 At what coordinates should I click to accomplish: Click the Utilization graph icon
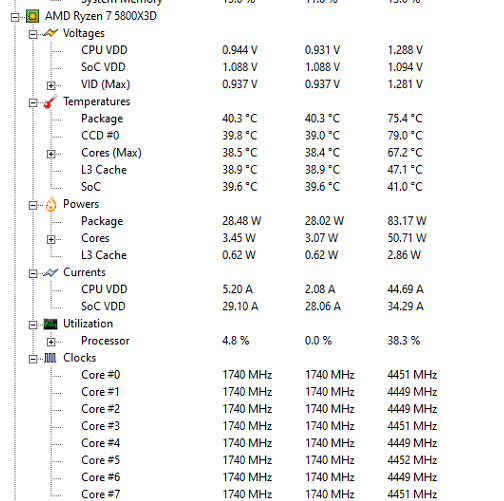point(50,324)
